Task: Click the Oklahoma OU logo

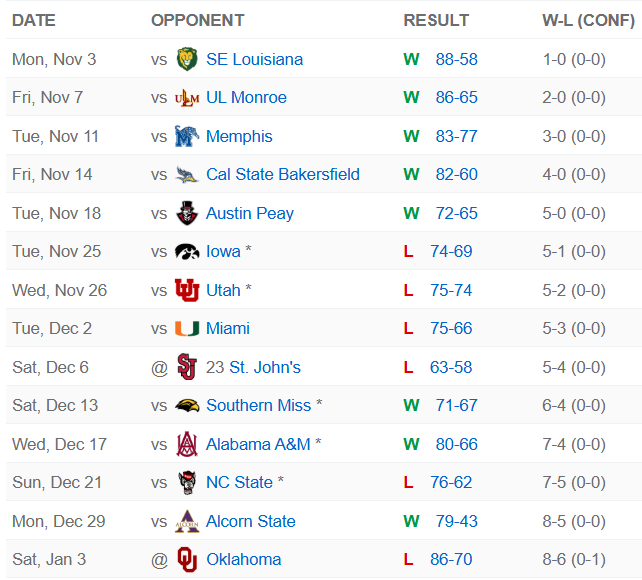Action: (186, 559)
